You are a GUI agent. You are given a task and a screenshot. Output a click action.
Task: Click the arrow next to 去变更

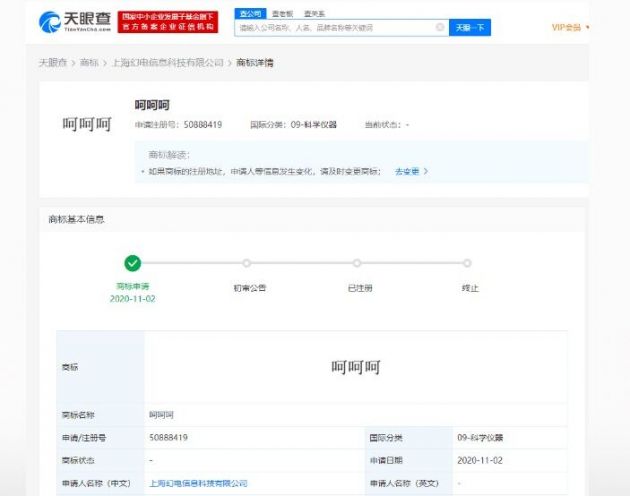tap(426, 171)
